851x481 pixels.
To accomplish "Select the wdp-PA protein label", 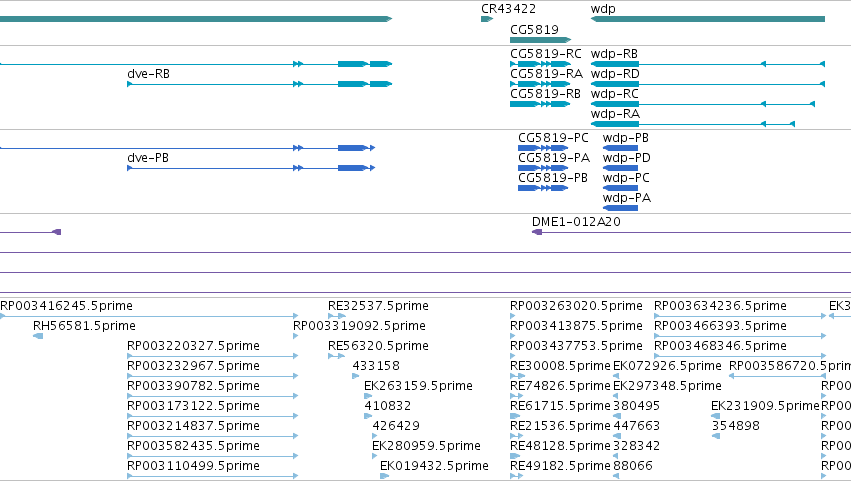I will (x=627, y=198).
